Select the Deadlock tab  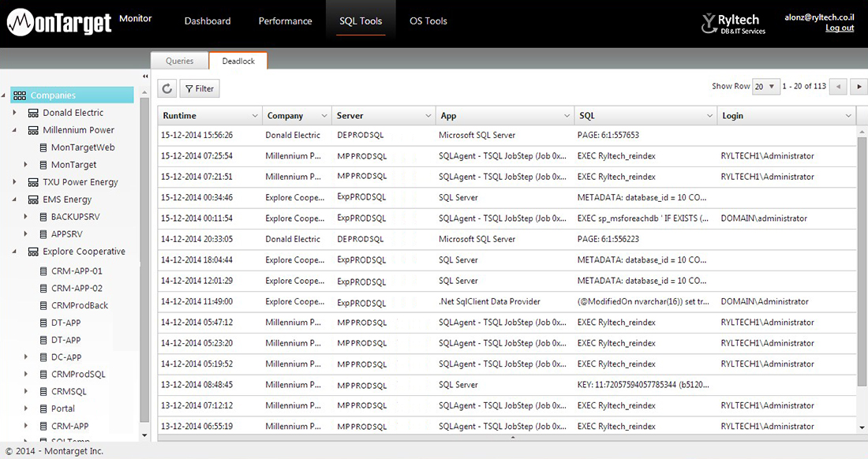point(238,61)
